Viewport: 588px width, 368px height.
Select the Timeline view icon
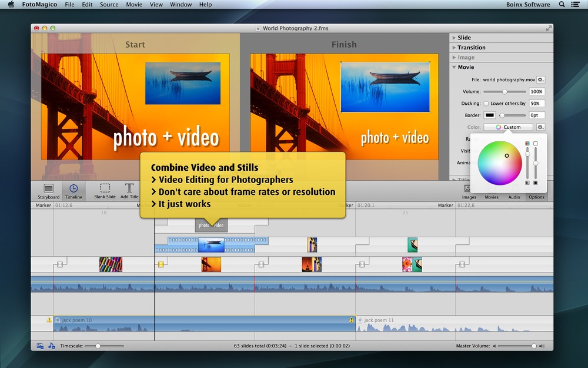click(73, 190)
